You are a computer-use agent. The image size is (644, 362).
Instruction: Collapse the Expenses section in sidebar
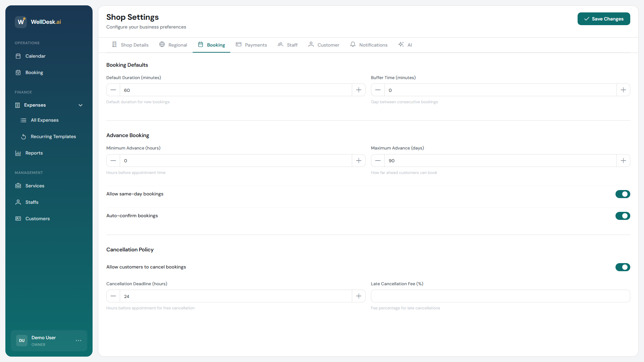pyautogui.click(x=80, y=105)
